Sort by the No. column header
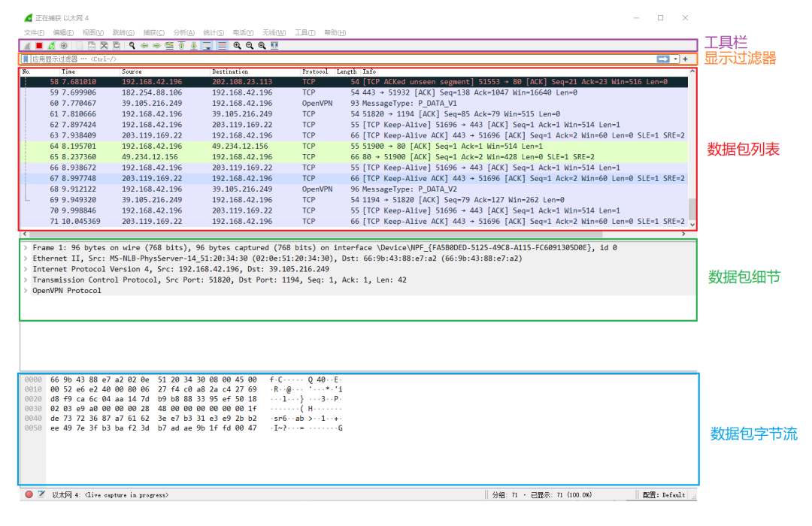 click(x=39, y=71)
